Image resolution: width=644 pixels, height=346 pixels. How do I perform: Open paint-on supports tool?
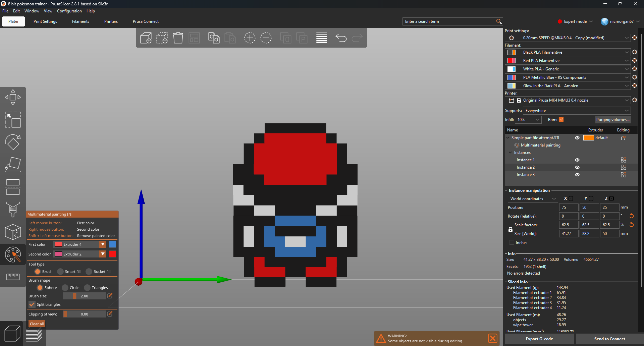tap(13, 210)
